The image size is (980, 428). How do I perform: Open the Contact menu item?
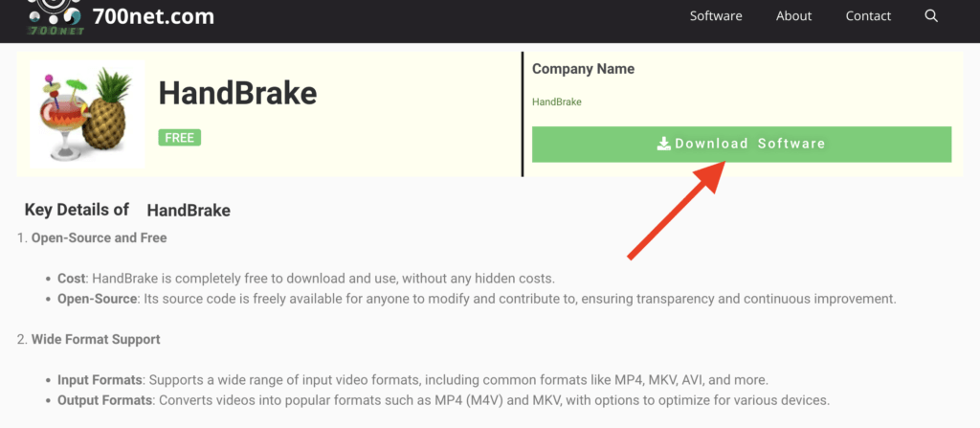868,16
